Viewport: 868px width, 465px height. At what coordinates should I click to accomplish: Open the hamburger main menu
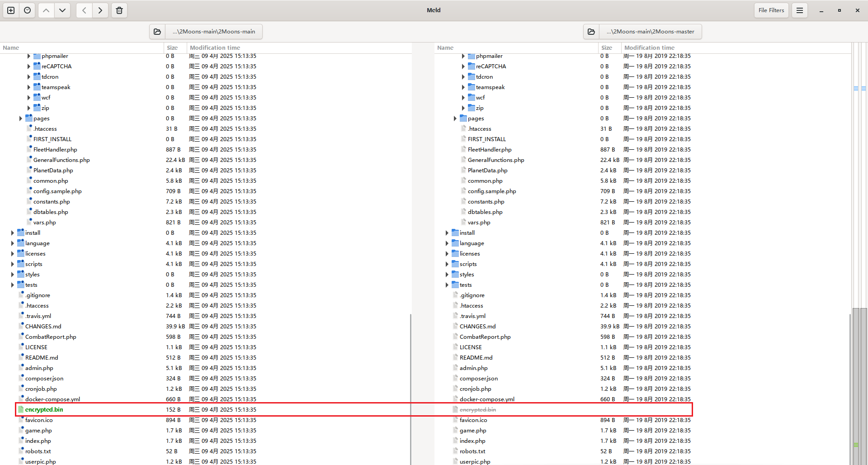(799, 10)
